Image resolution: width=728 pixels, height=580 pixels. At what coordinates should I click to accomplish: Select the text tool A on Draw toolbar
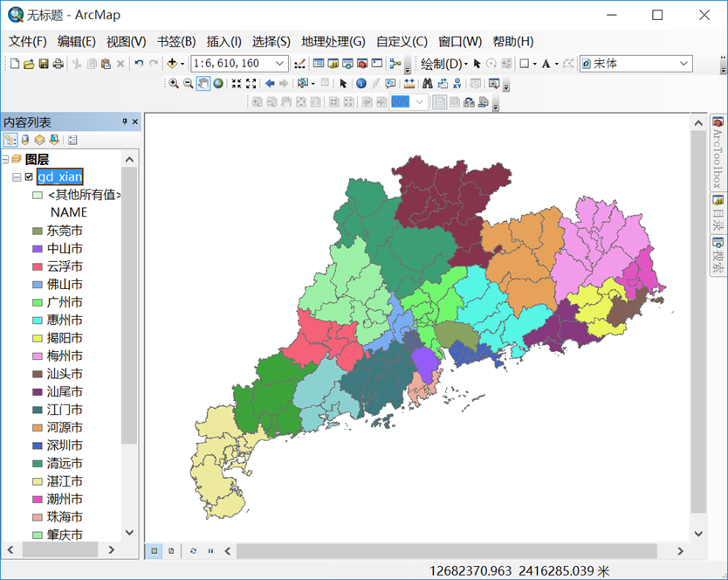(546, 64)
